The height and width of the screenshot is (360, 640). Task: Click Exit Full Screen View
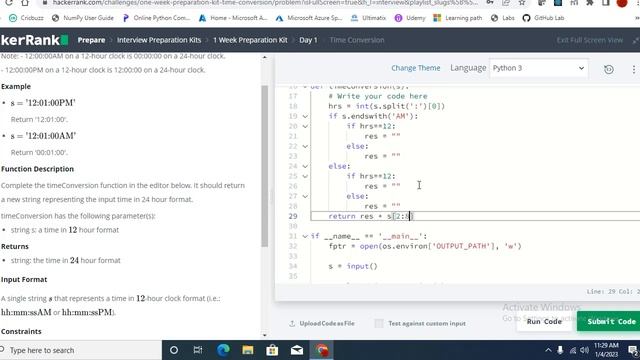pos(590,40)
